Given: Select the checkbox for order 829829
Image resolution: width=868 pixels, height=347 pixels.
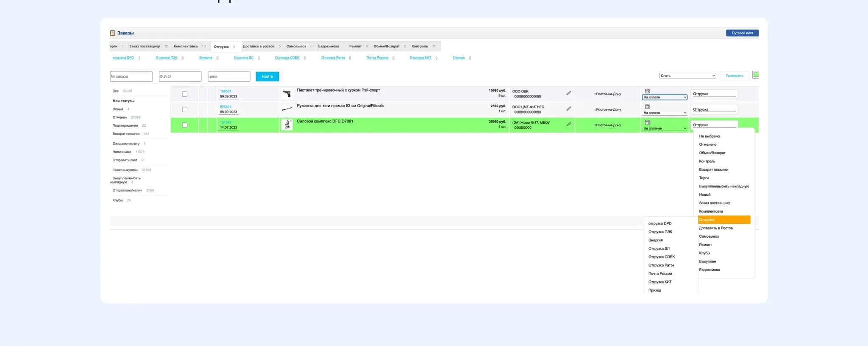Looking at the screenshot, I should (x=184, y=110).
